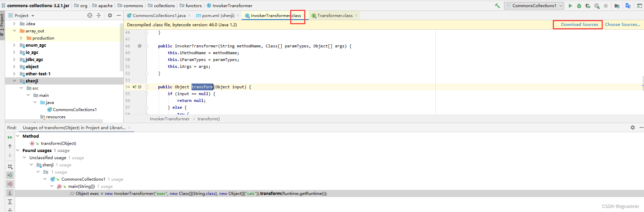The width and height of the screenshot is (644, 212).
Task: Run CommonsCollections1 with the green play button
Action: pyautogui.click(x=570, y=6)
